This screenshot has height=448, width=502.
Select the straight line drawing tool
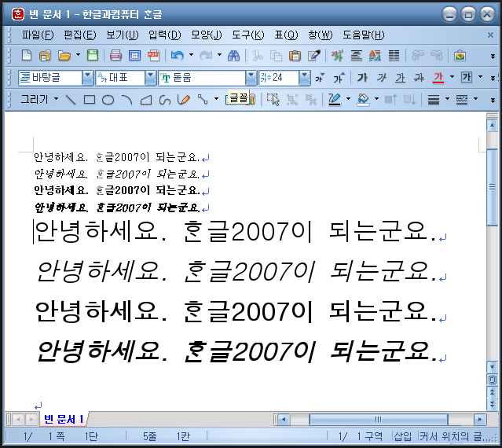[x=71, y=100]
